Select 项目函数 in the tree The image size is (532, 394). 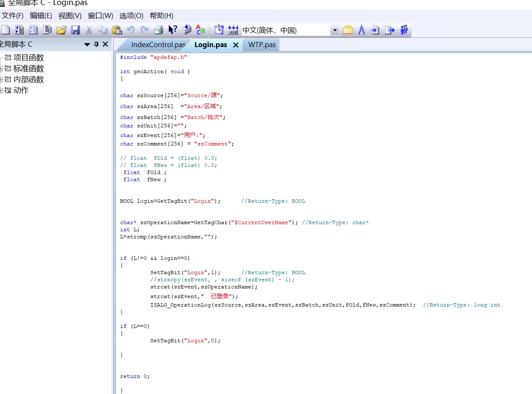(28, 58)
